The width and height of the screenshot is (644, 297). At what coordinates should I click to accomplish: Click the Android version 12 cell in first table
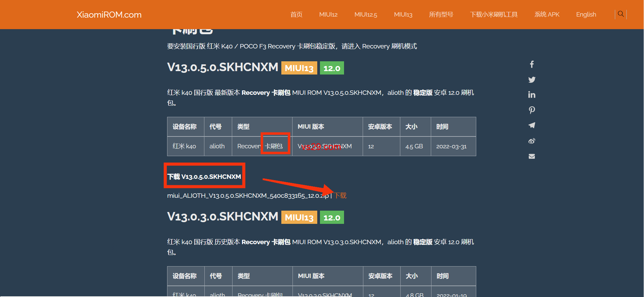[381, 146]
